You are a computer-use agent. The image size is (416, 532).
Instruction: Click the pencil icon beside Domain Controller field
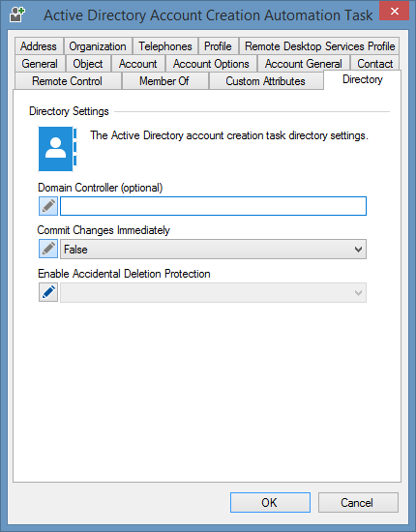coord(48,206)
